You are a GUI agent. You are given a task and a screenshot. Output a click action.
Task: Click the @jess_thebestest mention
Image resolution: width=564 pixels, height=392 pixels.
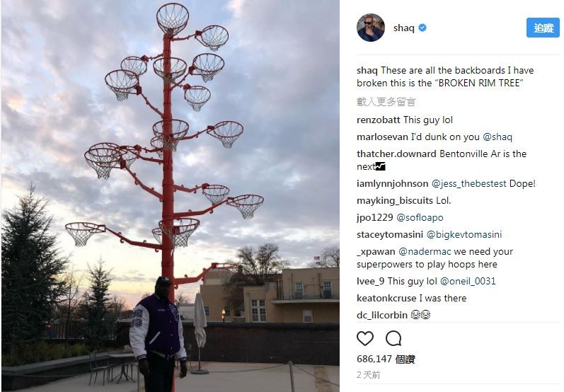point(468,183)
